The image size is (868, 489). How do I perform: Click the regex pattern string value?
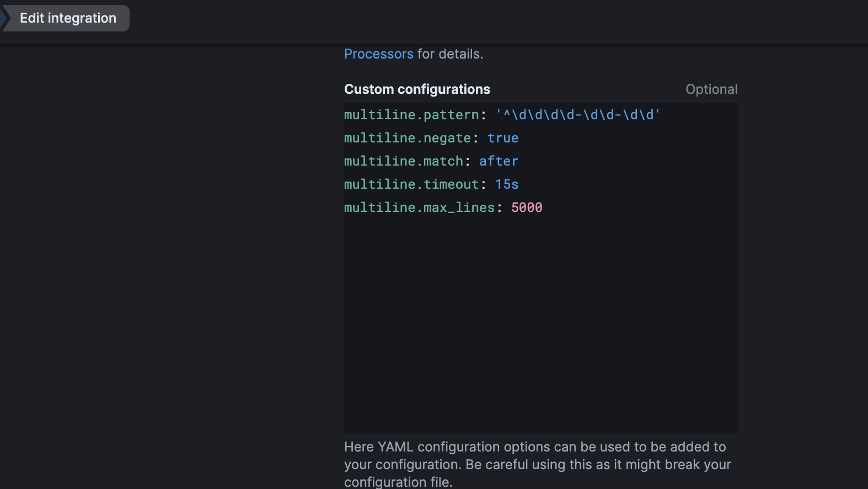(x=577, y=115)
